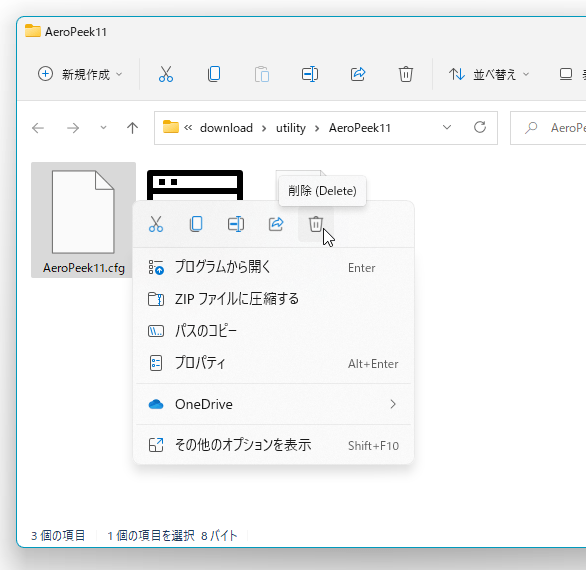Click the 3 個の項目 status text
Screen dimensions: 586x570
[x=58, y=536]
